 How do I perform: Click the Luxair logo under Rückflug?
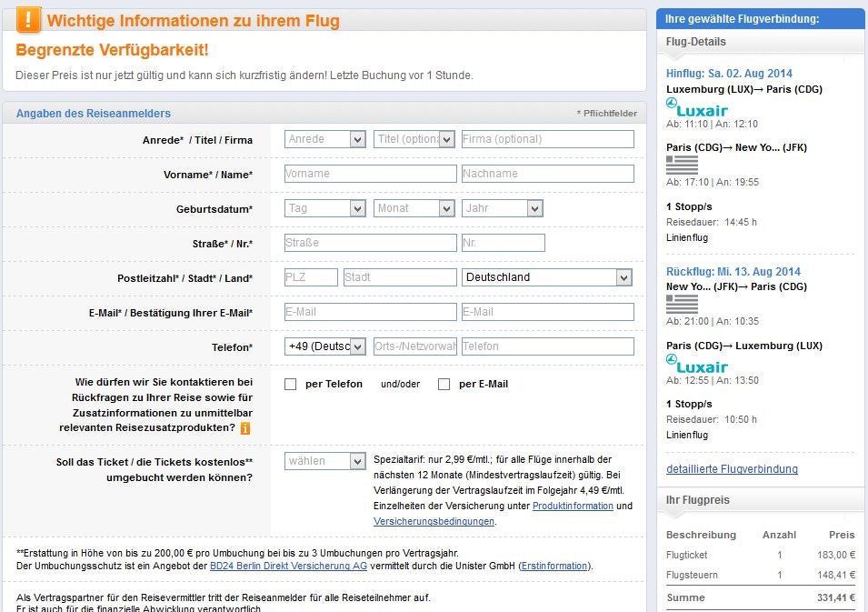(x=697, y=365)
